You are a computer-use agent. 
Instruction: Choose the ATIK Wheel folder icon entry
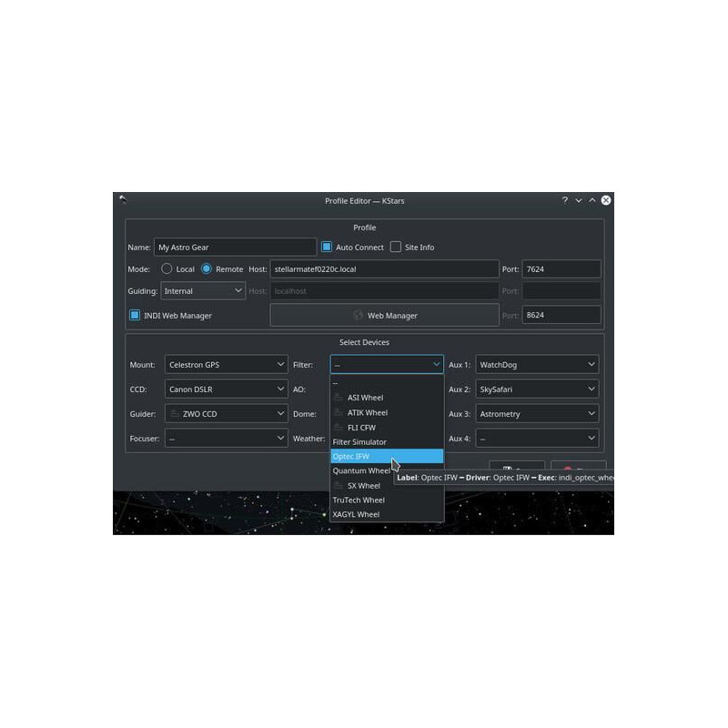pos(339,412)
